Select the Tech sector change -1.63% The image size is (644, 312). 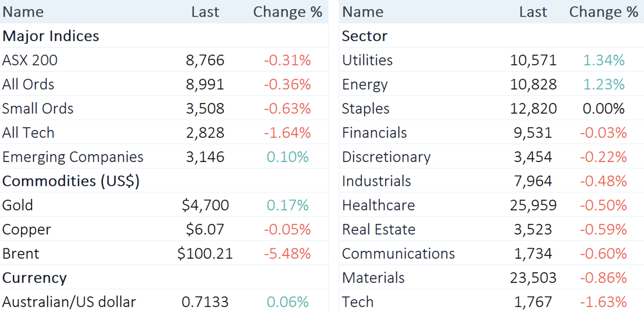[603, 302]
